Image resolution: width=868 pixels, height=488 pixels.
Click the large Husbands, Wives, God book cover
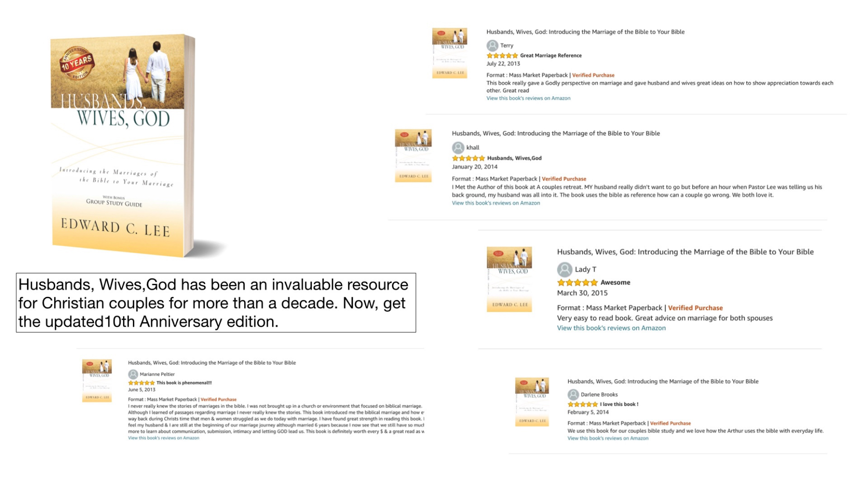(x=124, y=145)
